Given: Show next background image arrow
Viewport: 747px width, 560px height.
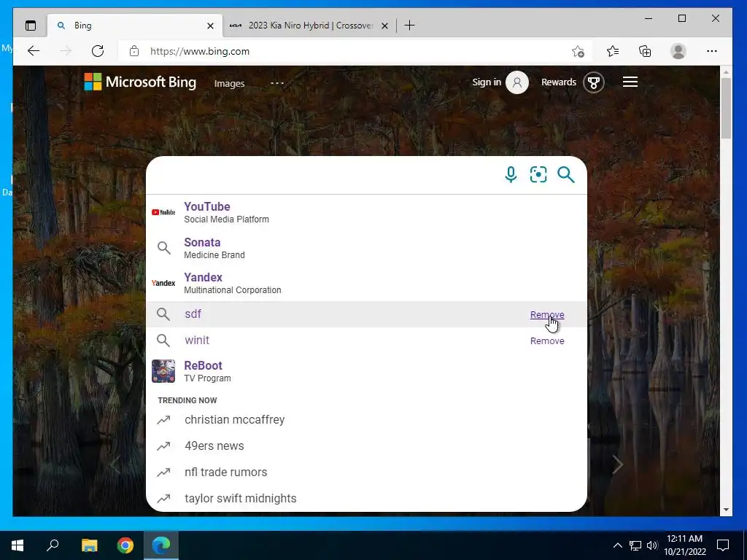Looking at the screenshot, I should click(617, 464).
